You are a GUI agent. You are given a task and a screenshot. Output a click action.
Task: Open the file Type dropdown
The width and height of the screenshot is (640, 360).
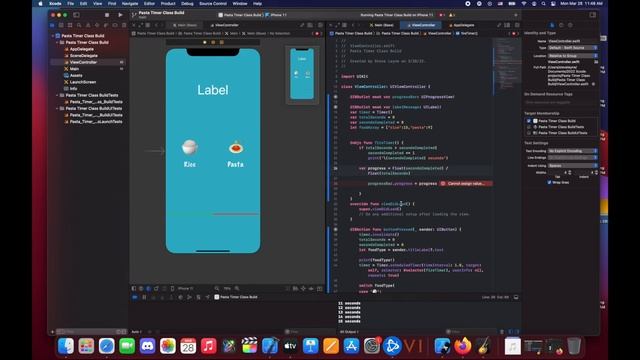click(x=573, y=48)
